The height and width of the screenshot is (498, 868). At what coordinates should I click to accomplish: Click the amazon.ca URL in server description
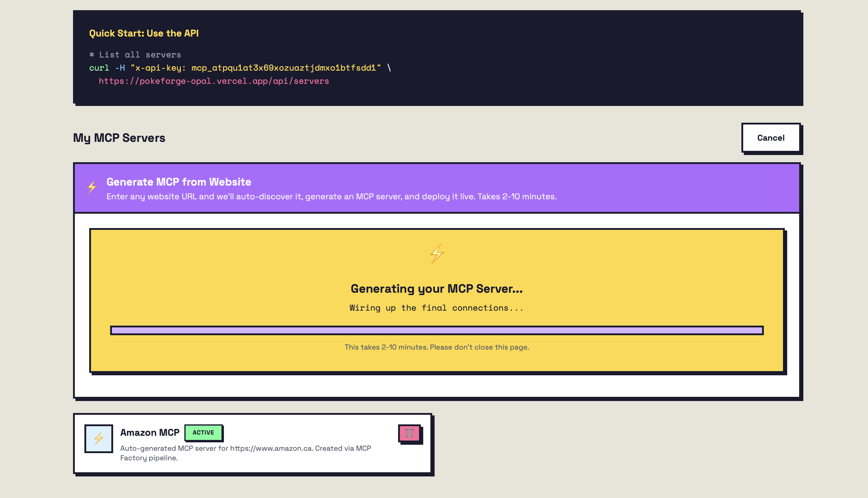pos(271,448)
